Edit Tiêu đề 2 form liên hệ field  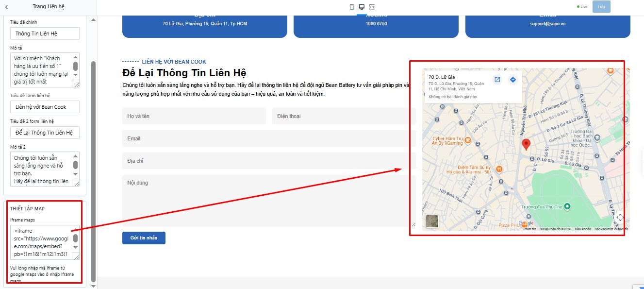pyautogui.click(x=45, y=133)
